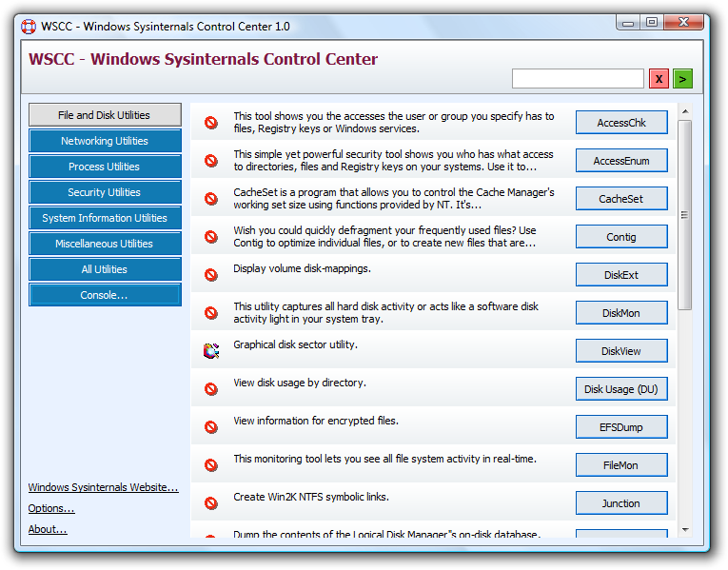
Task: Click the red icon in the CacheSet row
Action: (x=211, y=199)
